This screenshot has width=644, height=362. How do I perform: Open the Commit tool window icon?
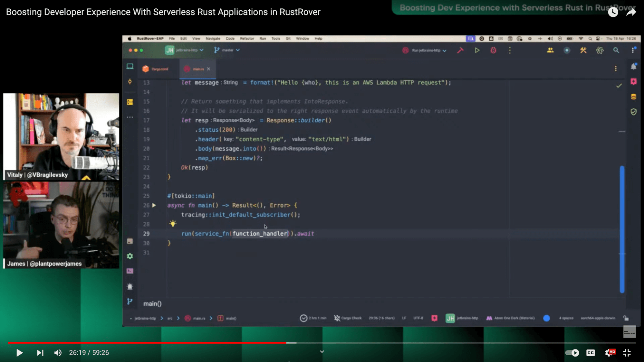coord(130,82)
